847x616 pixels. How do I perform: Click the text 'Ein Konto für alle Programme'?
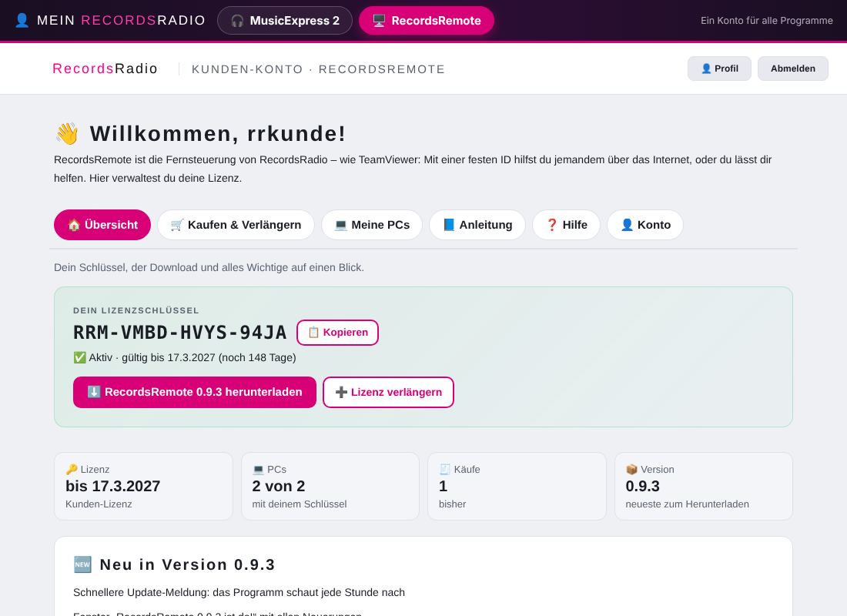pyautogui.click(x=766, y=21)
